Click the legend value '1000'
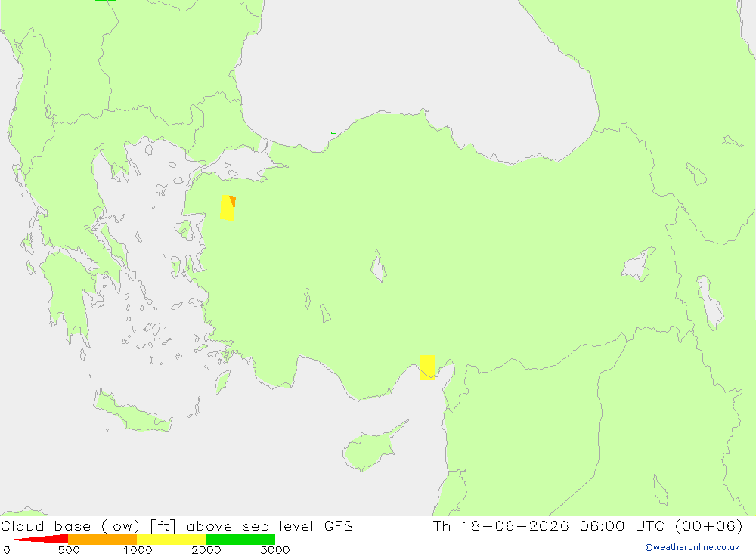This screenshot has height=554, width=756. coord(138,549)
